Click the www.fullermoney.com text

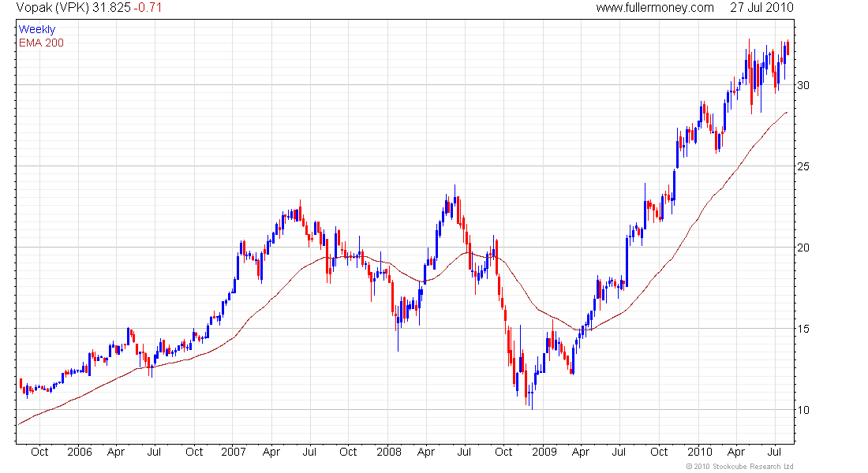pos(655,8)
